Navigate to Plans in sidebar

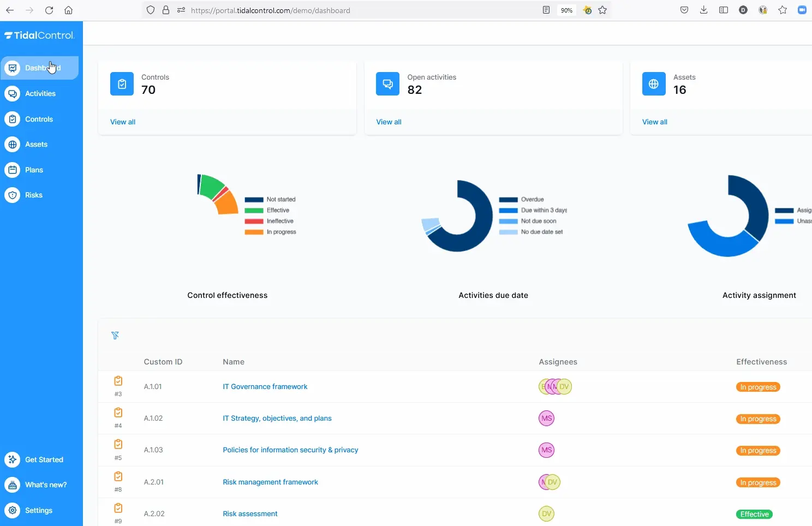point(39,170)
